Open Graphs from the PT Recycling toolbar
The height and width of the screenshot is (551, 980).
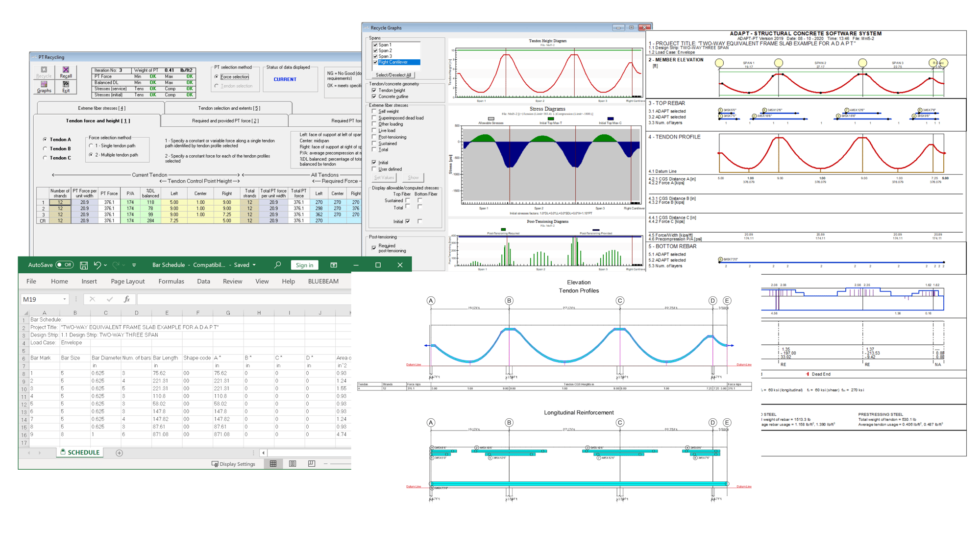[x=44, y=85]
